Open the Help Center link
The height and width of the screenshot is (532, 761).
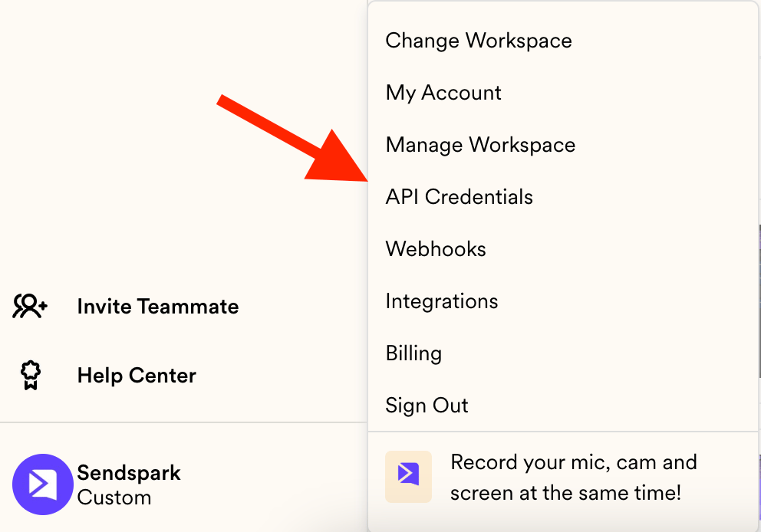(x=137, y=376)
